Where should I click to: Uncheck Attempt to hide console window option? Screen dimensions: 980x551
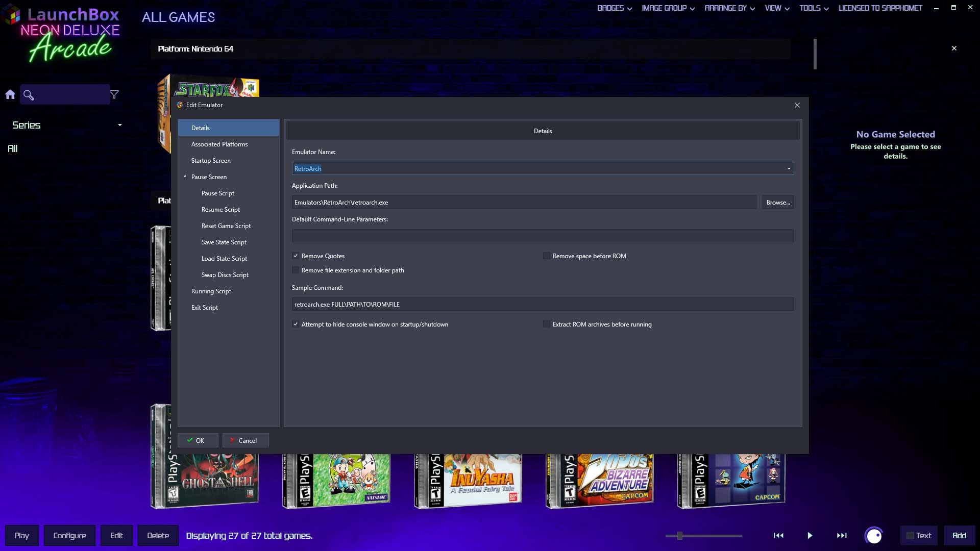coord(296,324)
